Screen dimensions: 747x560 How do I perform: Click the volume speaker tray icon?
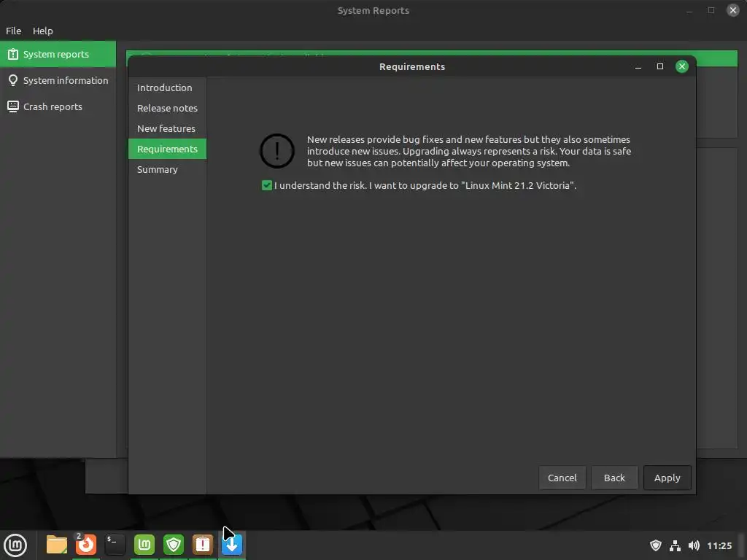tap(694, 545)
